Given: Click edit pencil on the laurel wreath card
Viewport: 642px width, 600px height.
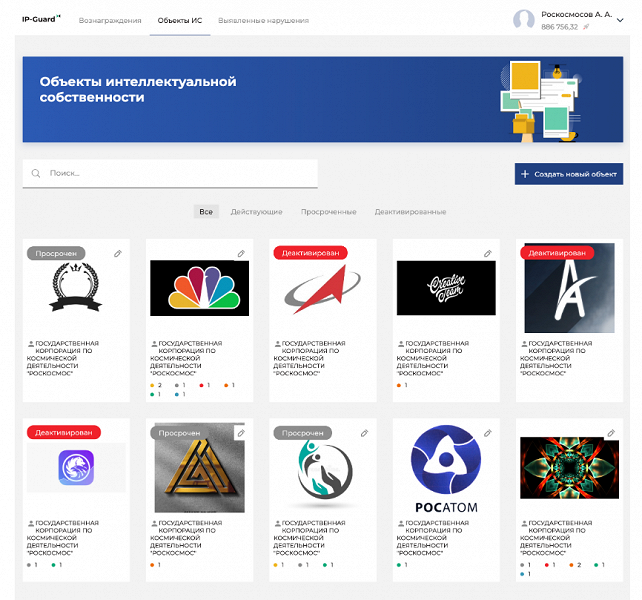Looking at the screenshot, I should pos(117,254).
